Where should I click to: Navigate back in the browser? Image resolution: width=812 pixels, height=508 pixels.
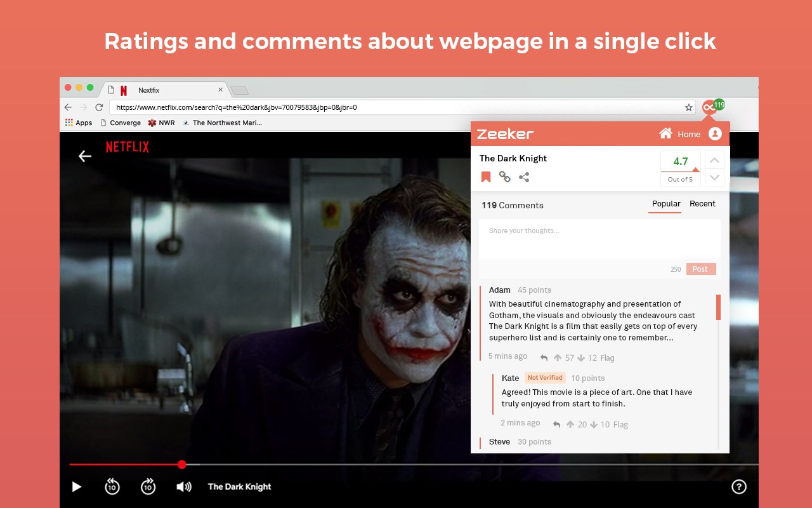pyautogui.click(x=69, y=107)
